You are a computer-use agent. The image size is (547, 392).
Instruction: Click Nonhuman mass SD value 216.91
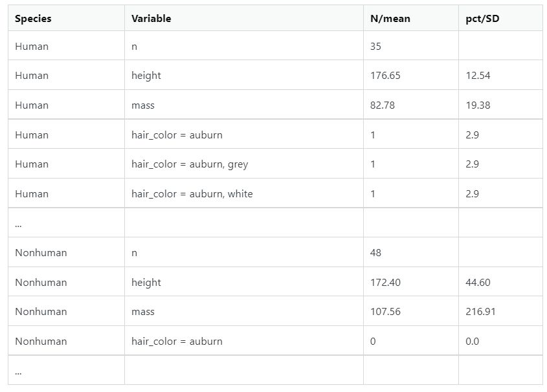tap(480, 312)
